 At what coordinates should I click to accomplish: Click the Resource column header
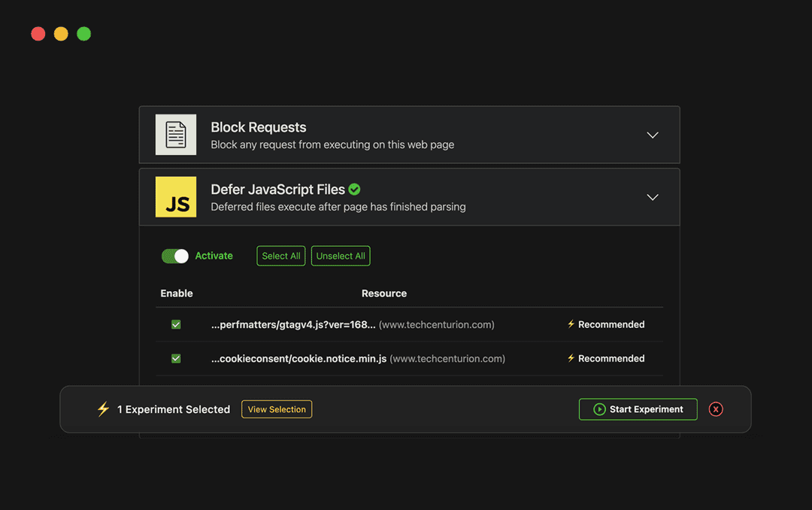point(384,293)
